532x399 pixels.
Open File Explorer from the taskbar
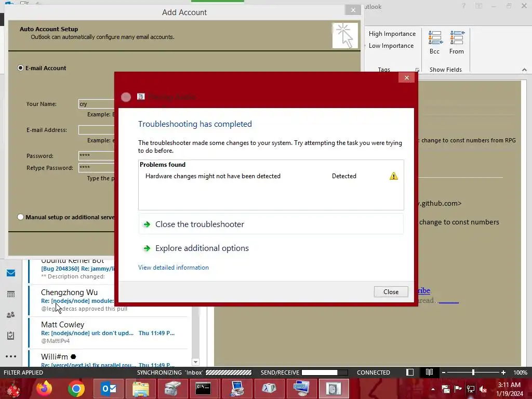pyautogui.click(x=141, y=389)
